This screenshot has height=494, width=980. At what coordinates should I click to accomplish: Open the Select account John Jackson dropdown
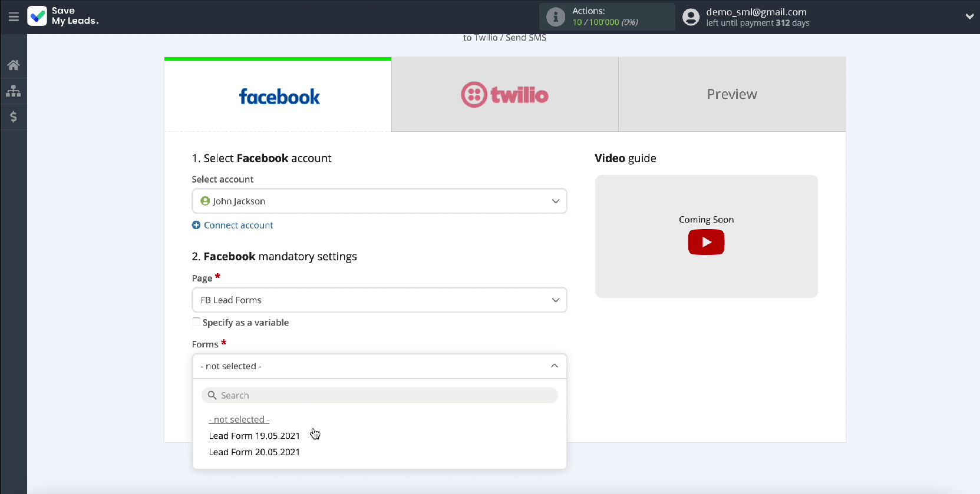[x=380, y=201]
